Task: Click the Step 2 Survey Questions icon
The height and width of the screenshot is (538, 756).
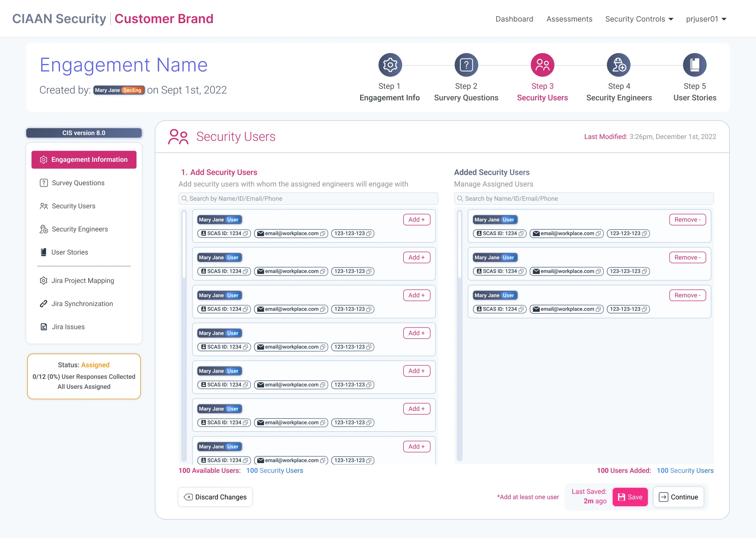Action: pos(466,65)
